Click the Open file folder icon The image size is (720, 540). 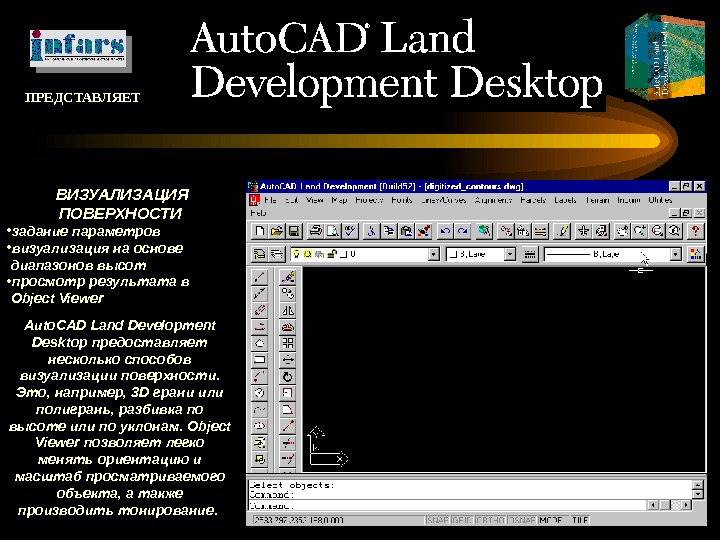click(276, 231)
